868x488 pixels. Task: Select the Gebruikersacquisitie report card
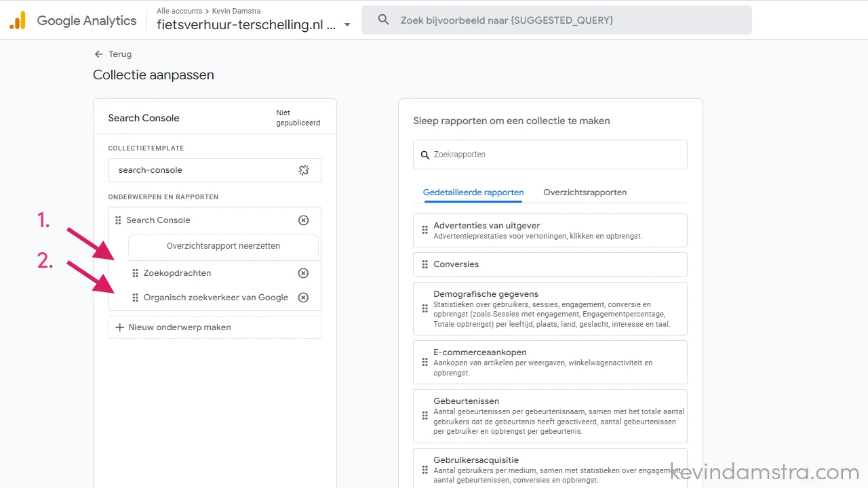(x=550, y=468)
